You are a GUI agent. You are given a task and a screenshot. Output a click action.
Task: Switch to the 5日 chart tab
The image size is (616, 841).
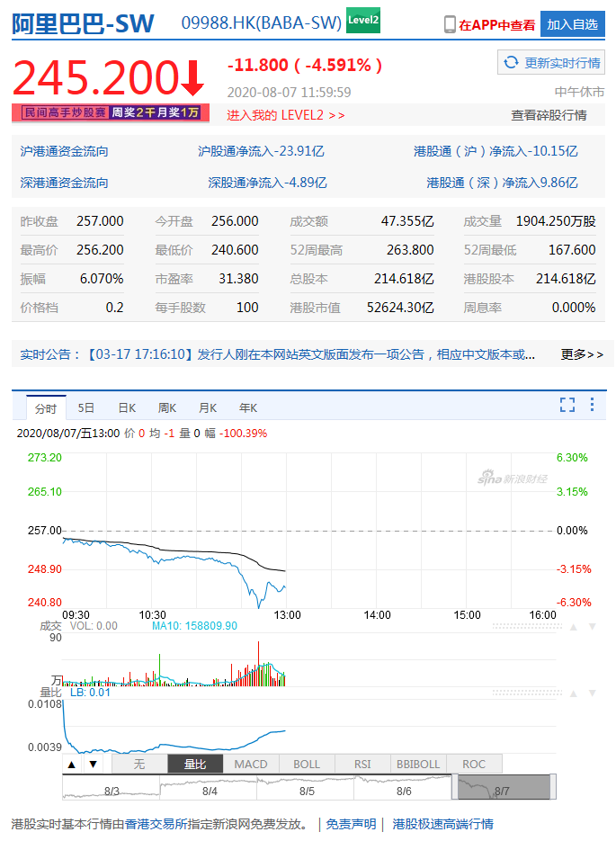pos(85,408)
